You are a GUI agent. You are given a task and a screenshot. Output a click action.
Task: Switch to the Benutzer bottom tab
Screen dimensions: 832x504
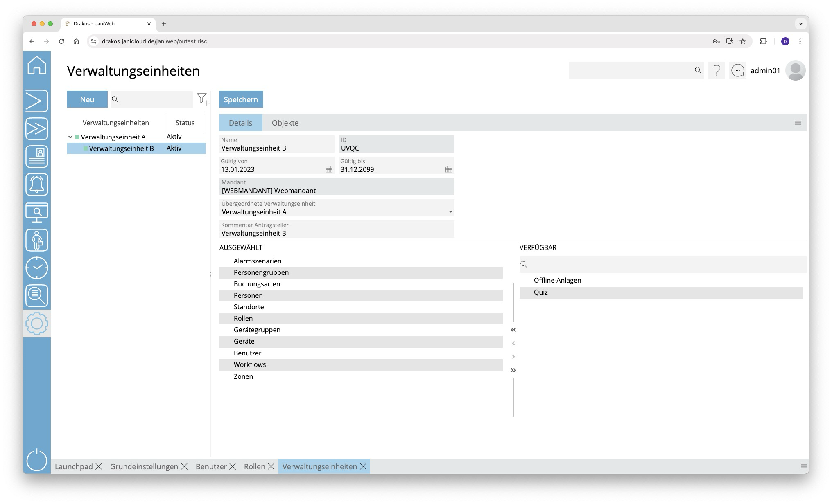(x=211, y=467)
